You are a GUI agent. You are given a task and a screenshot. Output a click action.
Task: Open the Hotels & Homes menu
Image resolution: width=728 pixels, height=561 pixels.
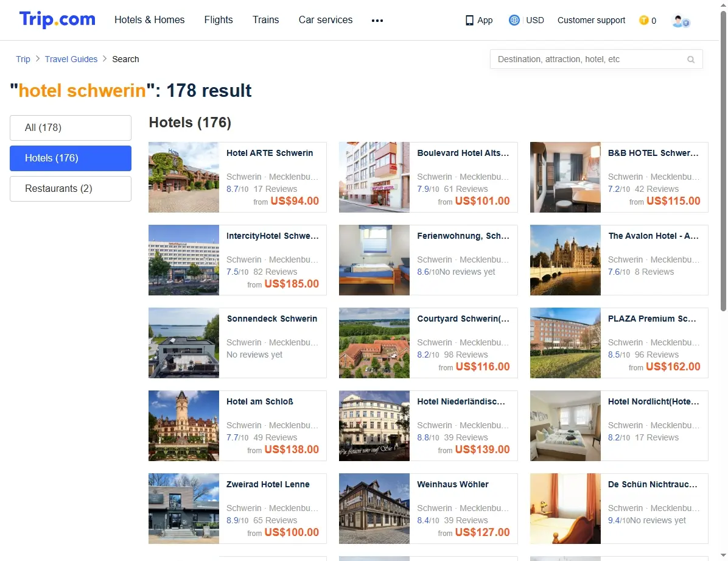[150, 19]
